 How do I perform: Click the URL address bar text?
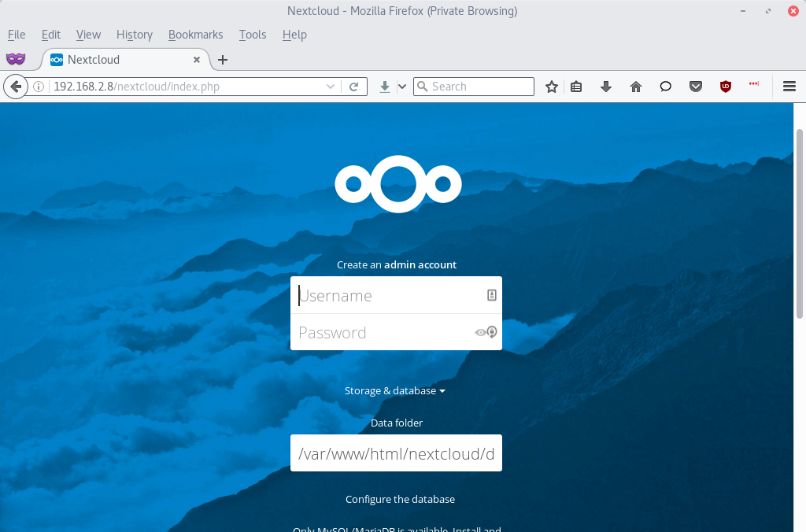click(137, 87)
